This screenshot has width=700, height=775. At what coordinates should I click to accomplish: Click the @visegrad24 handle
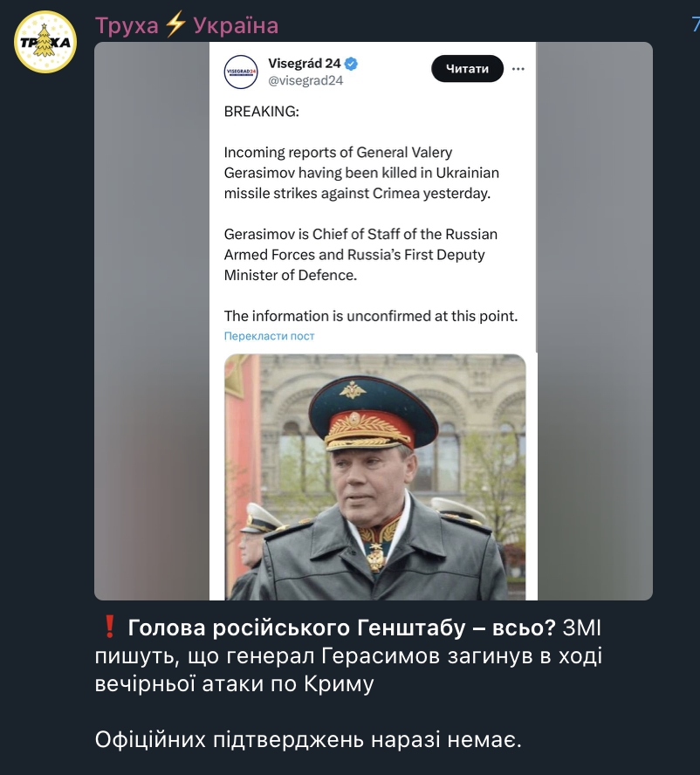[x=305, y=80]
